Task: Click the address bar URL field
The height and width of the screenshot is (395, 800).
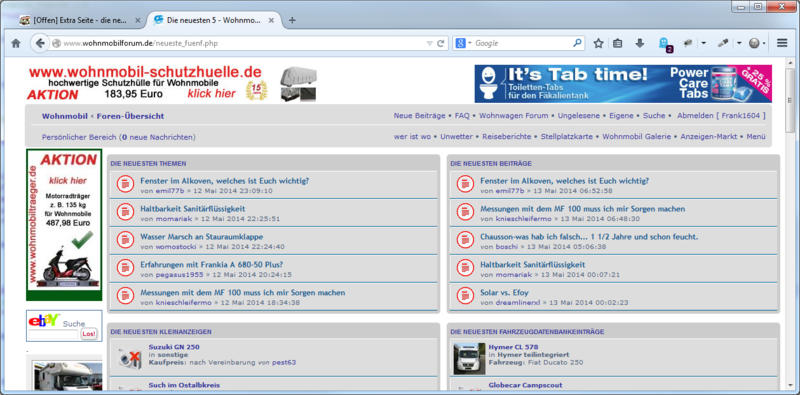Action: (x=240, y=43)
